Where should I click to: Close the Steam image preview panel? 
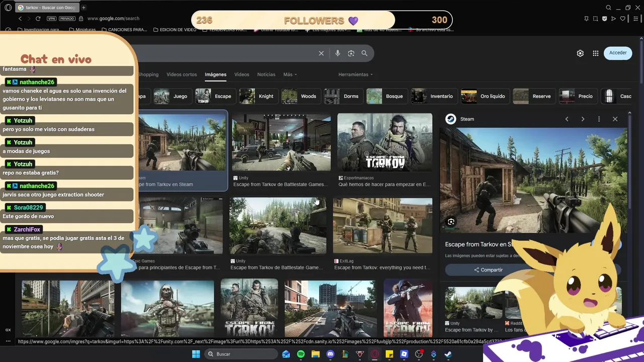pyautogui.click(x=615, y=119)
